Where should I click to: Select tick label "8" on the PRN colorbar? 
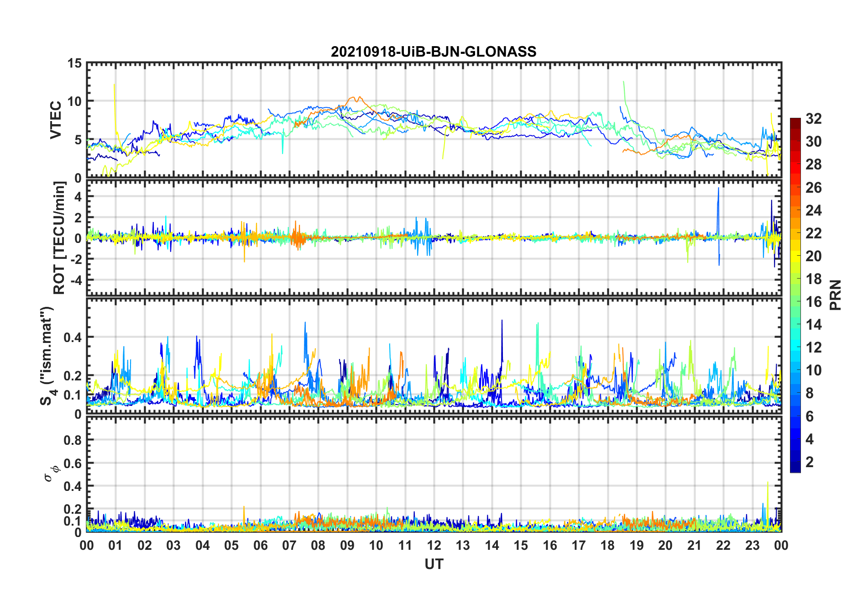click(810, 393)
